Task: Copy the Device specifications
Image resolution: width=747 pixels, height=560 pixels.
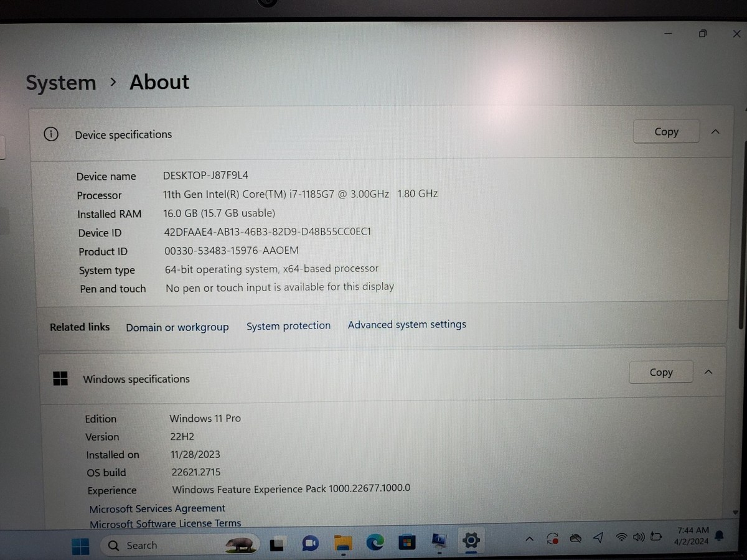Action: (x=666, y=132)
